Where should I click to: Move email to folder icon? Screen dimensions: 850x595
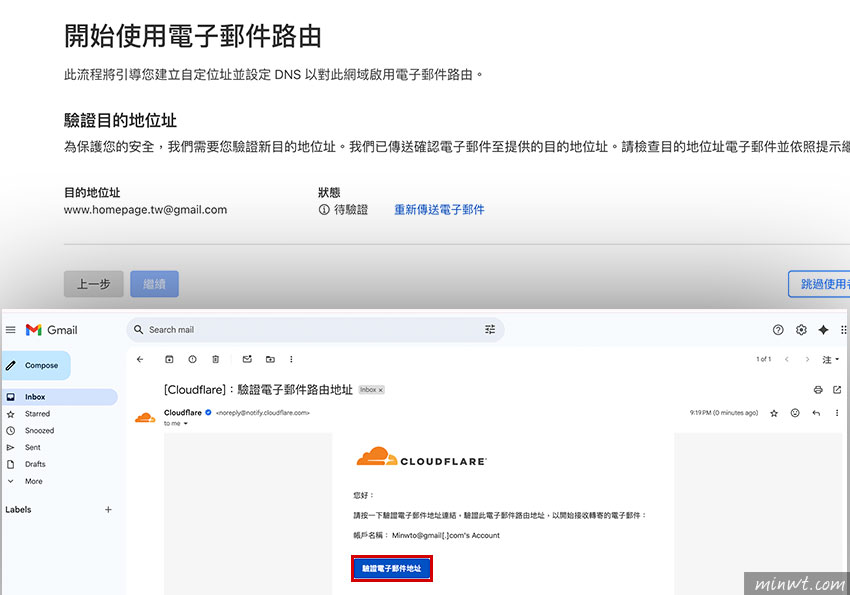coord(270,359)
